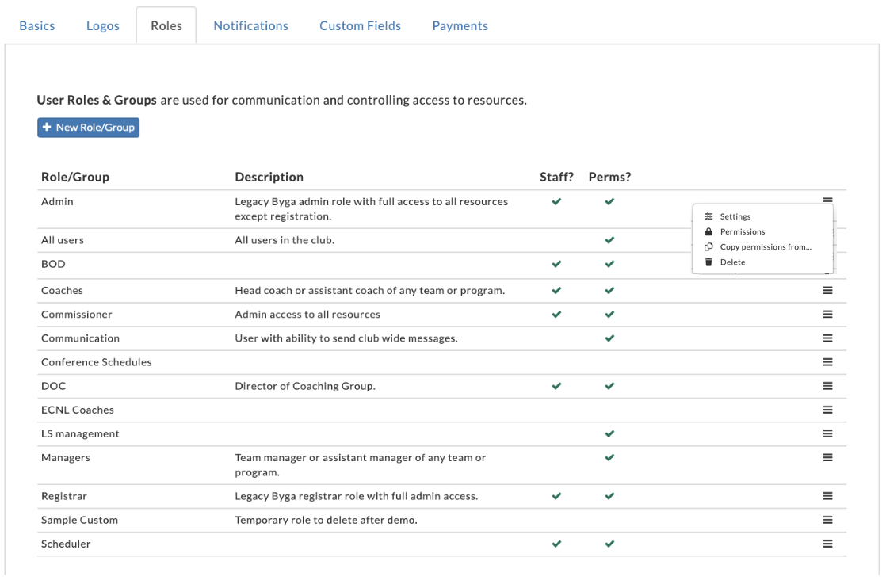886x588 pixels.
Task: Click the sliders icon next to Settings
Action: click(708, 216)
